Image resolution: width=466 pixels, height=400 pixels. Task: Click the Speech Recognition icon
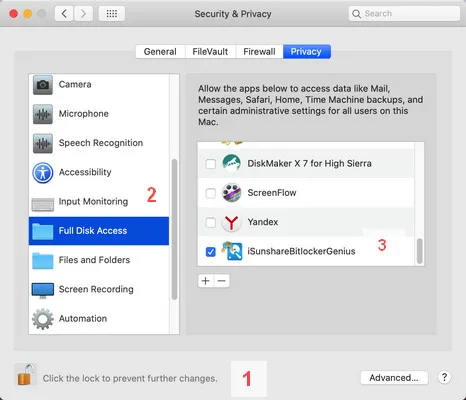(x=43, y=143)
